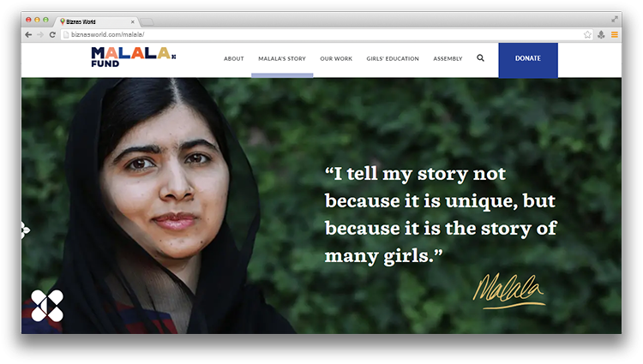Select Malala's Story in the navigation

[282, 58]
